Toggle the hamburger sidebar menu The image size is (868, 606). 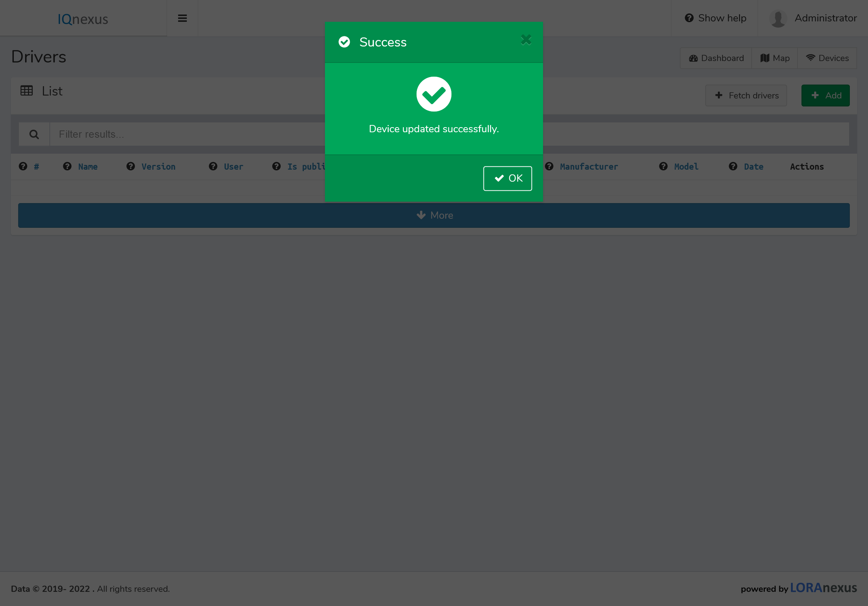182,18
